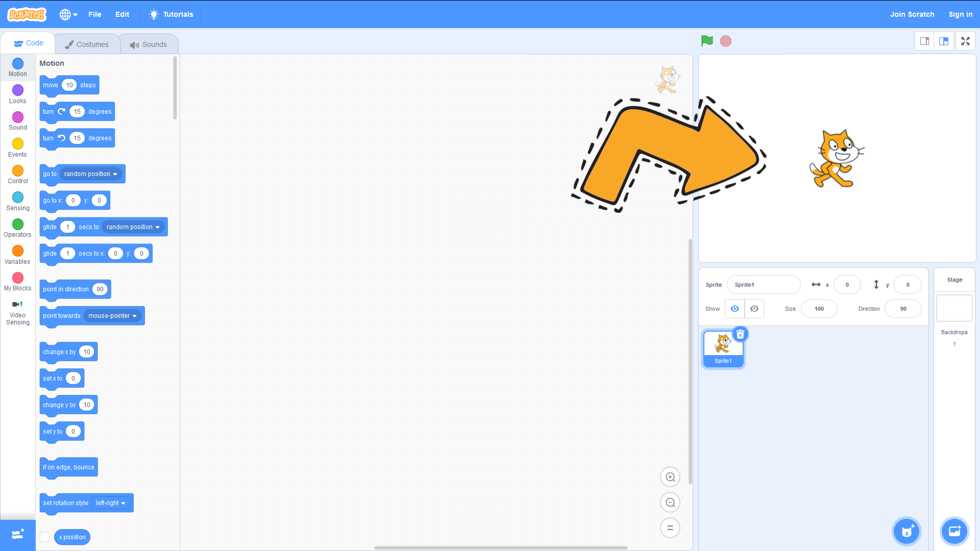Reset workspace zoom with equals icon

click(670, 528)
